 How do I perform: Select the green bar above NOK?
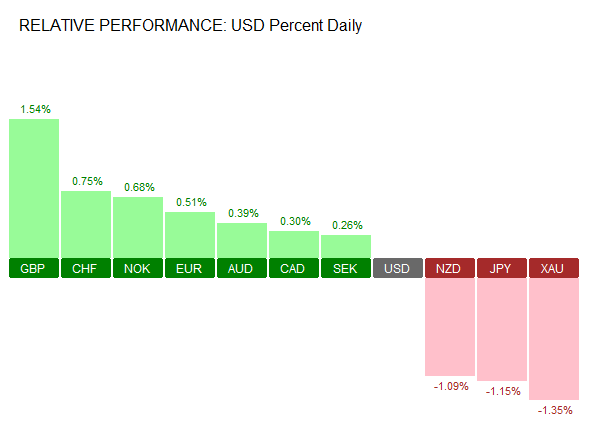pyautogui.click(x=138, y=227)
